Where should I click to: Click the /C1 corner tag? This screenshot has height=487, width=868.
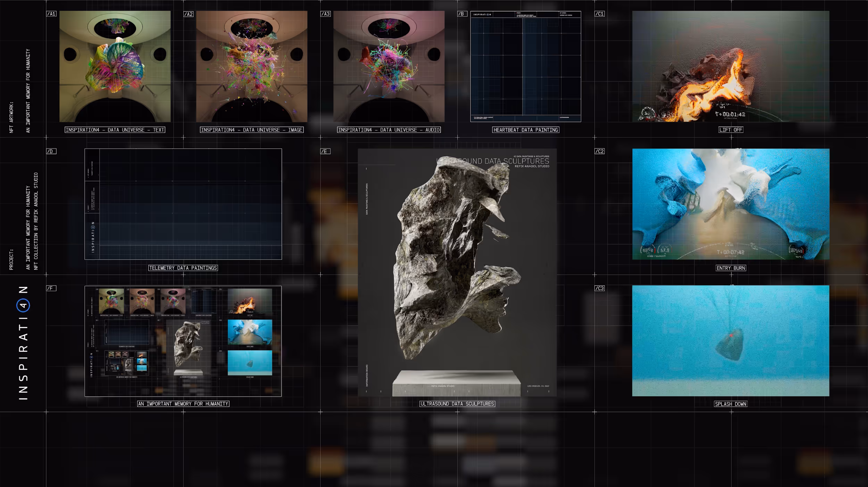click(600, 14)
